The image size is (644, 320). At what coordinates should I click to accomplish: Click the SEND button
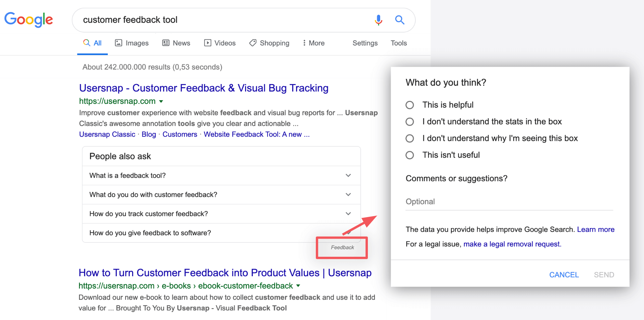point(604,275)
